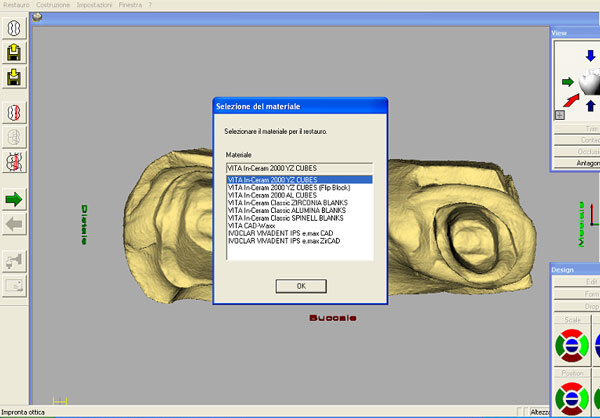The image size is (600, 418).
Task: Open the Costruzione menu
Action: 53,5
